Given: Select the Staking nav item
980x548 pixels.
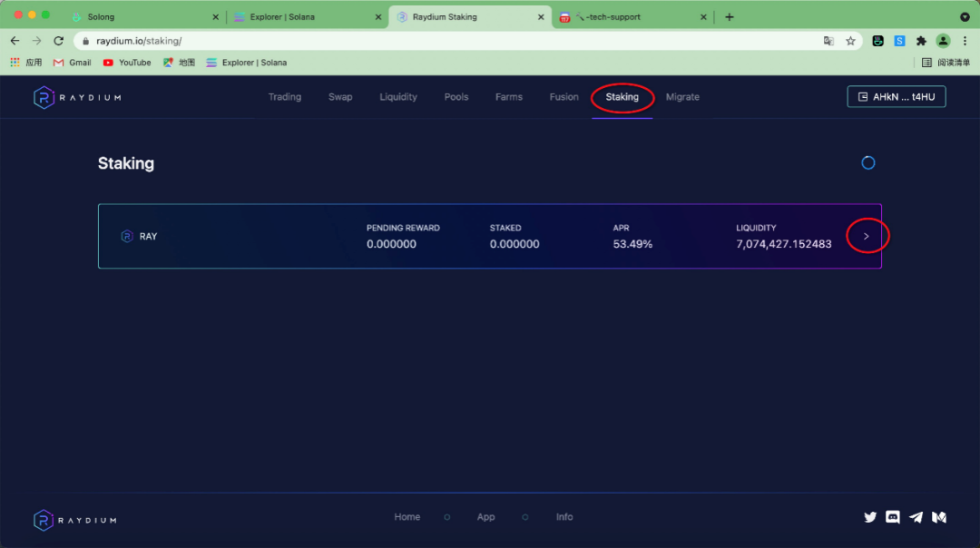Looking at the screenshot, I should click(622, 97).
